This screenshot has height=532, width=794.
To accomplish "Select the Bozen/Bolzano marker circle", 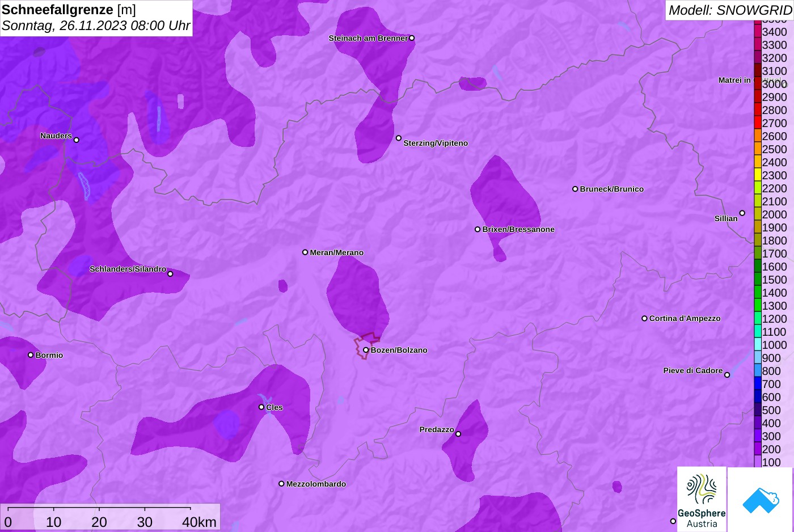I will coord(366,350).
